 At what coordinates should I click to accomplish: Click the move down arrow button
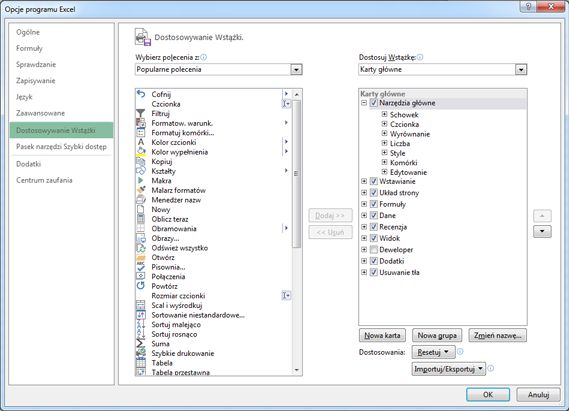(x=542, y=231)
